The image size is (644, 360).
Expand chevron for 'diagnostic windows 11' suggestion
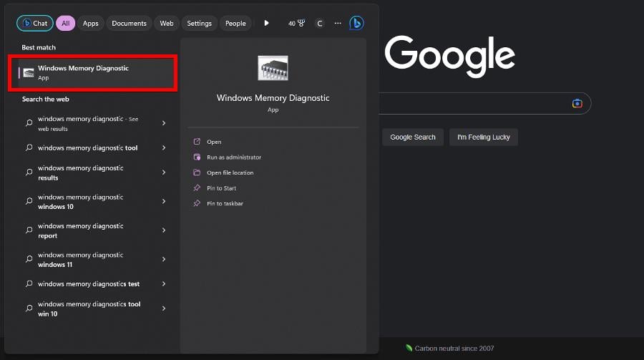pos(163,259)
